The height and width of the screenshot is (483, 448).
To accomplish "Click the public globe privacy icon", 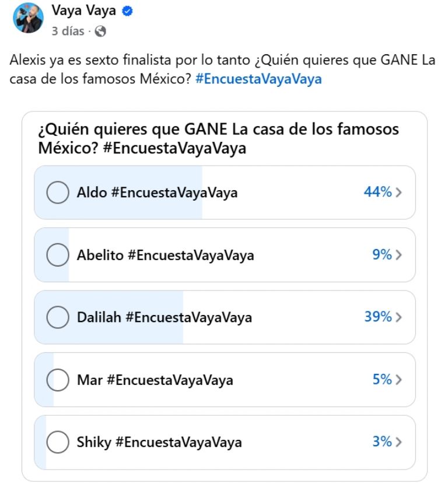I will pos(100,32).
